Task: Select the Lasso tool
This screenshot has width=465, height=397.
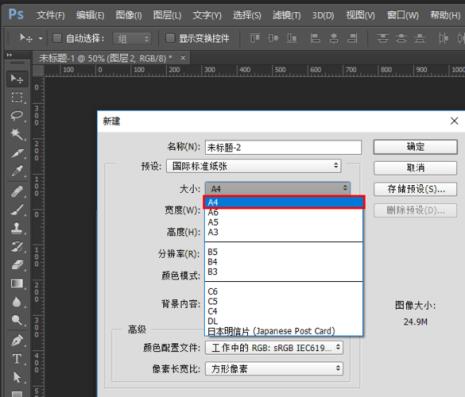Action: 17,116
